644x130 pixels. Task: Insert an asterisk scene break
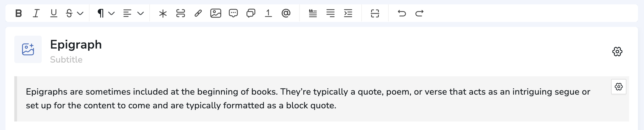(163, 13)
